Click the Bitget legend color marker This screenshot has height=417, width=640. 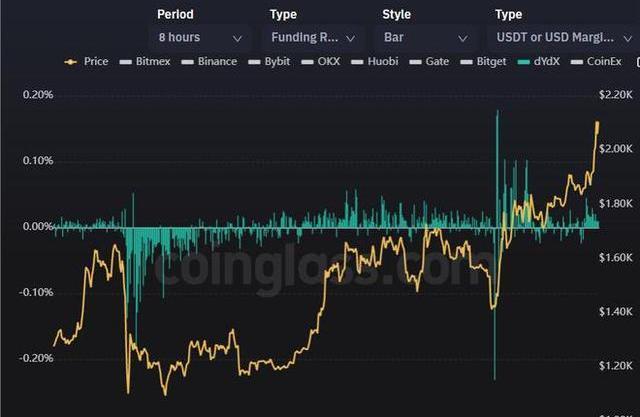click(x=470, y=62)
